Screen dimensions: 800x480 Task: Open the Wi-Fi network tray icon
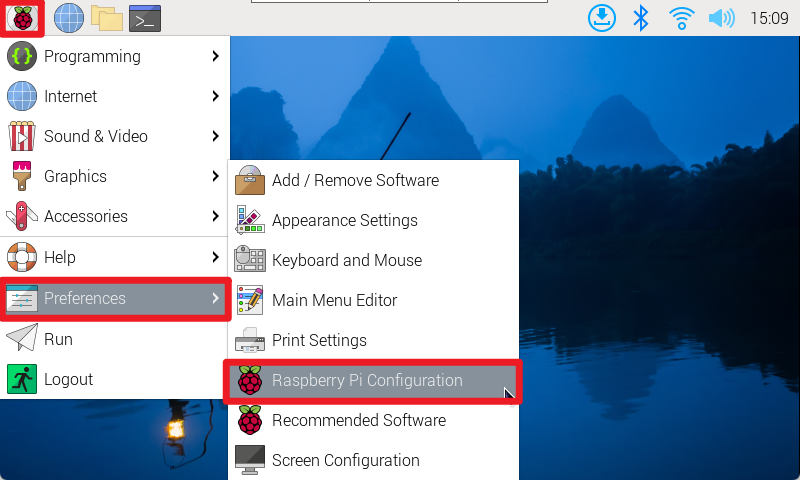tap(682, 18)
